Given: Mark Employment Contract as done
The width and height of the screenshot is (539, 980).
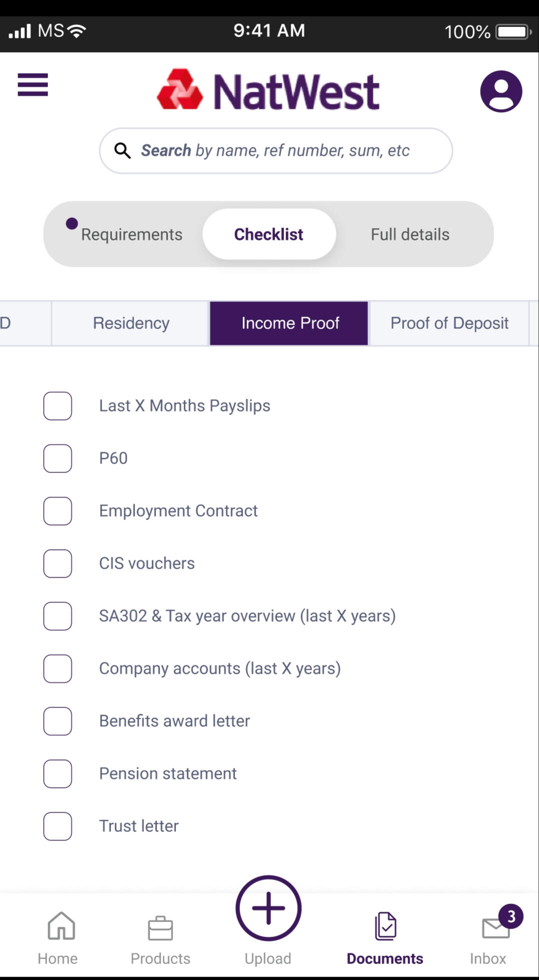Looking at the screenshot, I should pyautogui.click(x=57, y=511).
